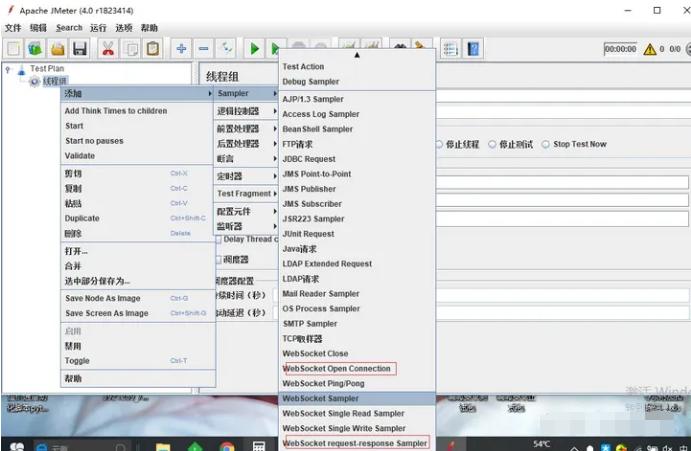Select WebSocket Ping/Pong sampler

[357, 384]
